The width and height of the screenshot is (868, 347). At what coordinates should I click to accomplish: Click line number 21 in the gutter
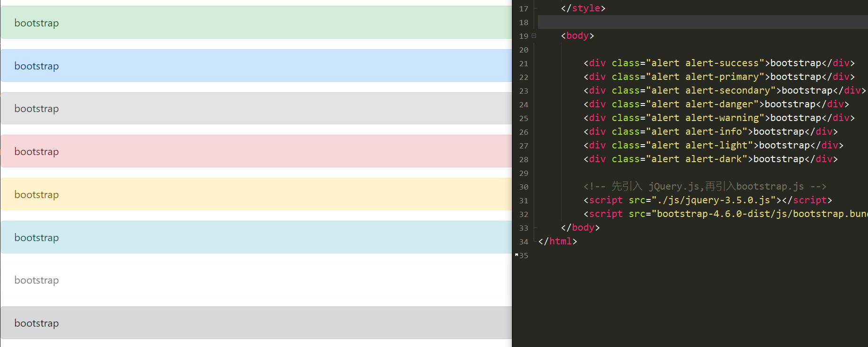point(524,63)
